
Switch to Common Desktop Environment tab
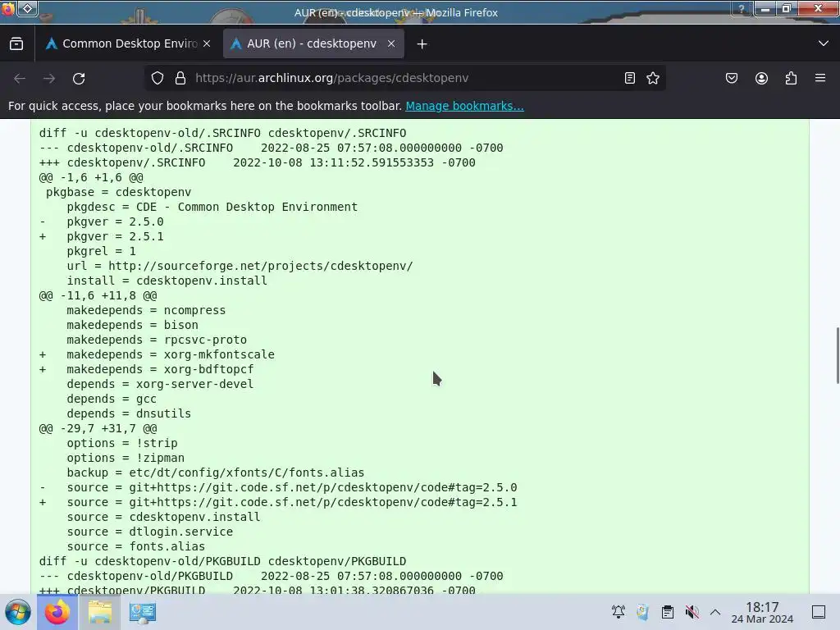(129, 44)
